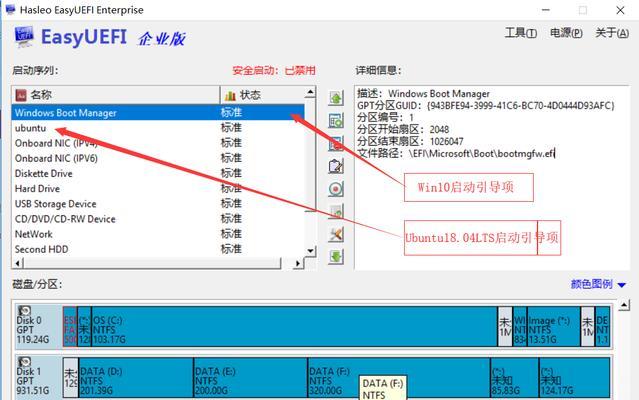This screenshot has height=400, width=639.
Task: Click boot list scroll-up arrow
Action: 310,92
